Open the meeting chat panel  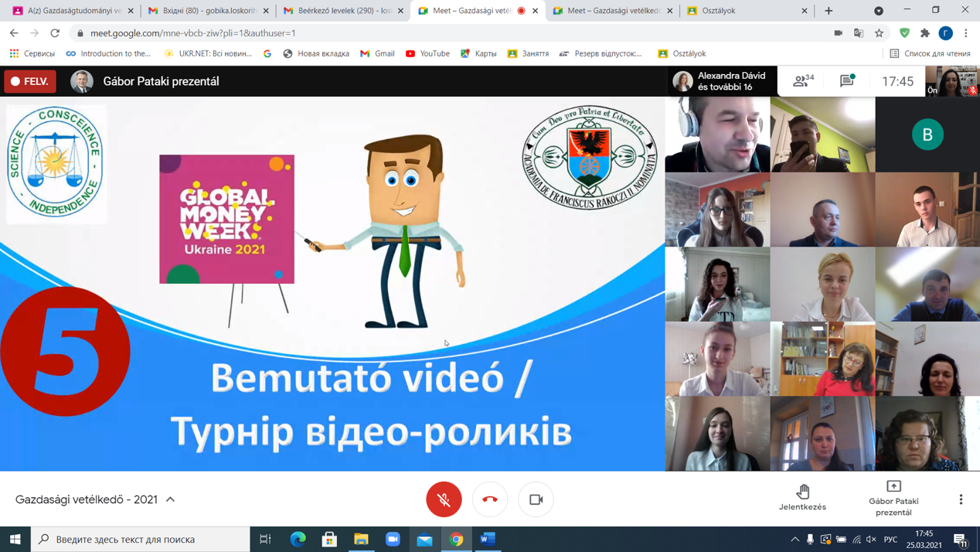coord(847,80)
